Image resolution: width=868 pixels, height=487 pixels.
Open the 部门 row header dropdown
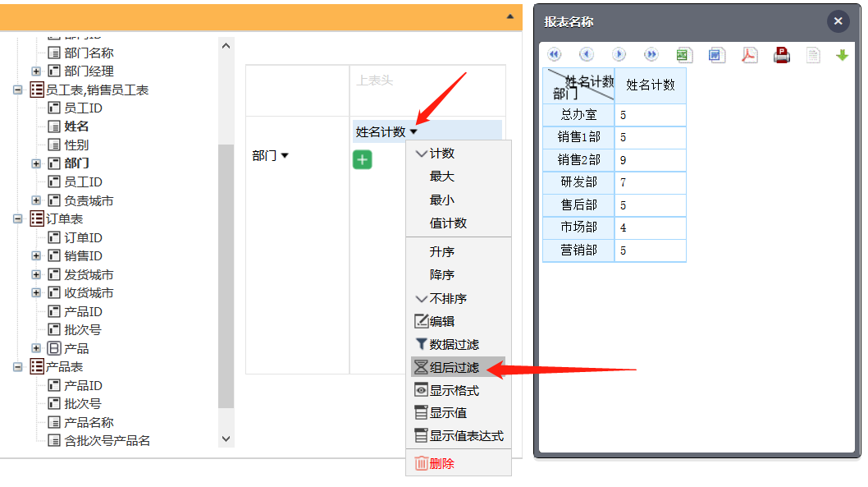285,156
